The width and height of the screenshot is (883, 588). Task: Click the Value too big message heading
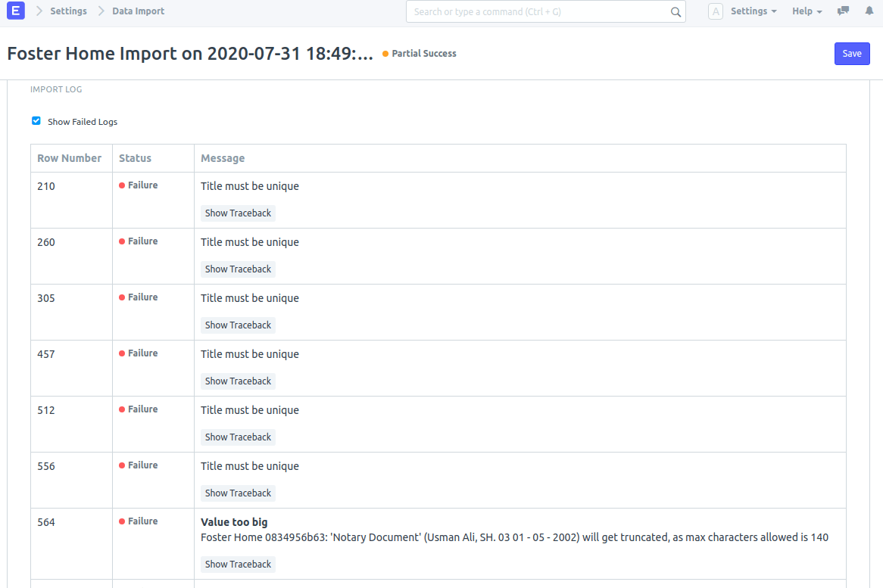click(234, 522)
